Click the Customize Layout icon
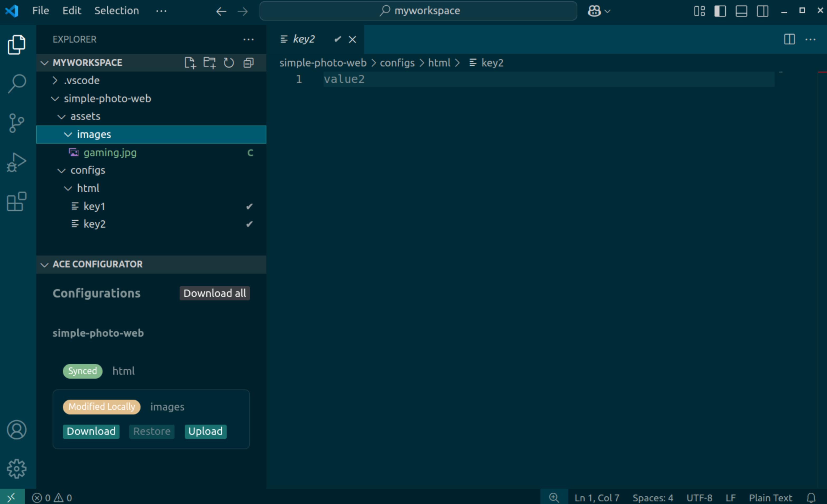Screen dimensions: 827x504 [700, 11]
